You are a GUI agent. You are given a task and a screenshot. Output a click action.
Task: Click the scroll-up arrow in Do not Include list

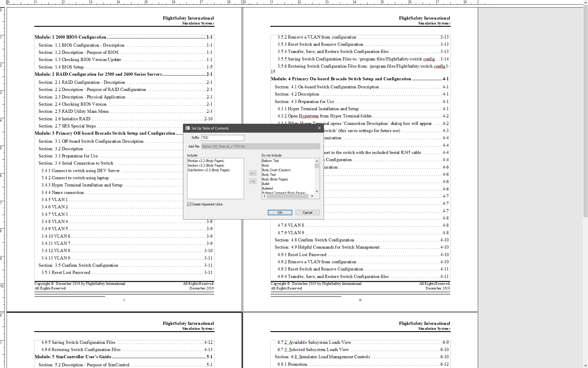pos(317,161)
